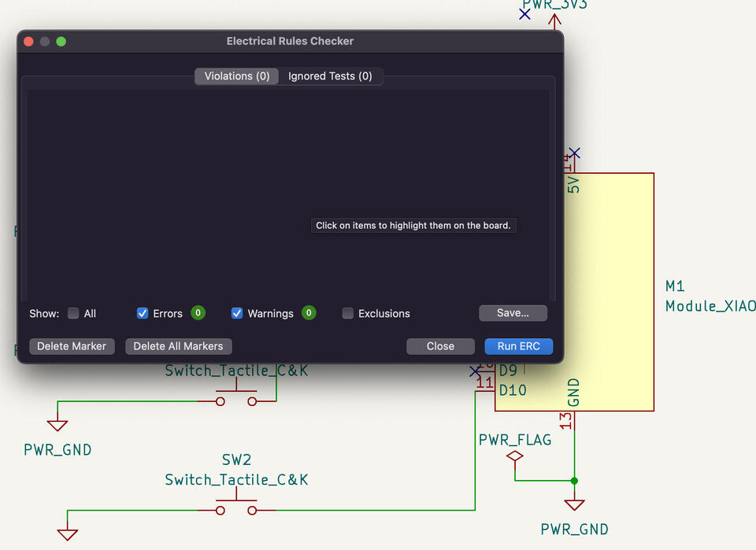Click the Module_XIAO value label
This screenshot has height=550, width=756.
710,306
